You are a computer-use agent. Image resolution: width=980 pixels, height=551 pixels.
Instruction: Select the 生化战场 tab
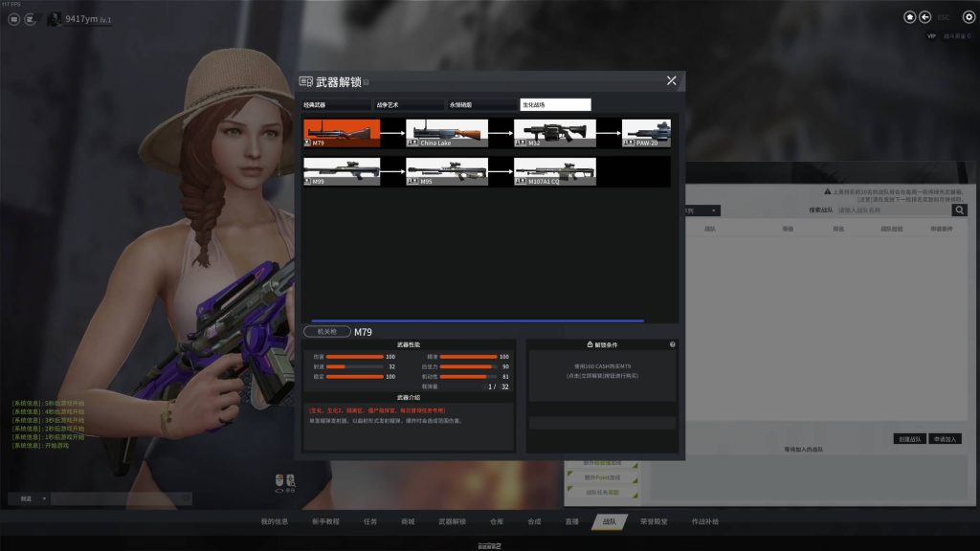coord(554,105)
